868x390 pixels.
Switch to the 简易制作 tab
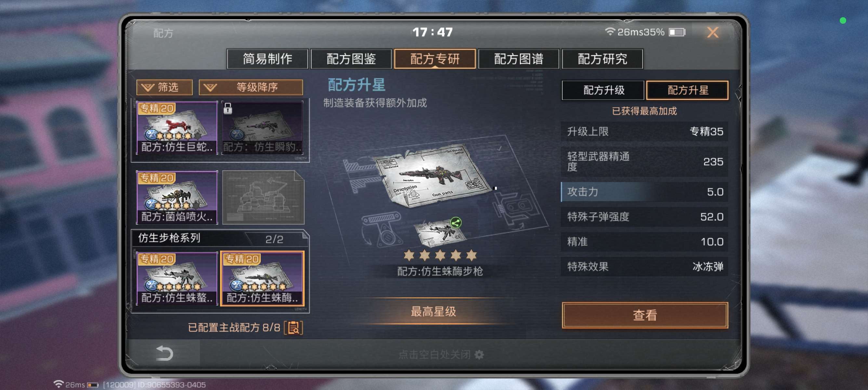pos(268,59)
